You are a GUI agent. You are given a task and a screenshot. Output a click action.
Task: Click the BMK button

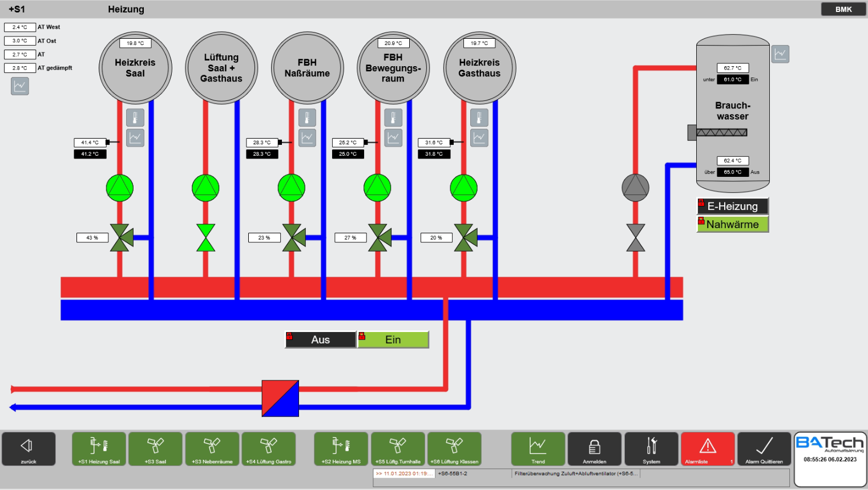pos(843,9)
